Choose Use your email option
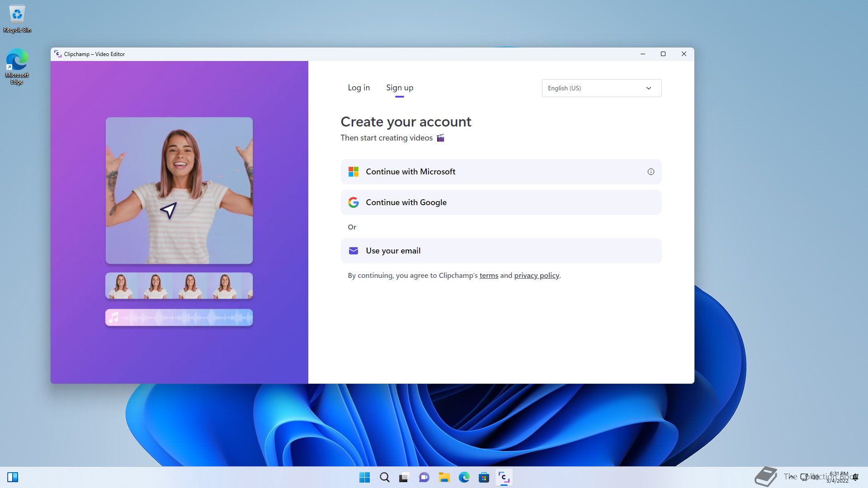This screenshot has height=488, width=868. click(501, 251)
